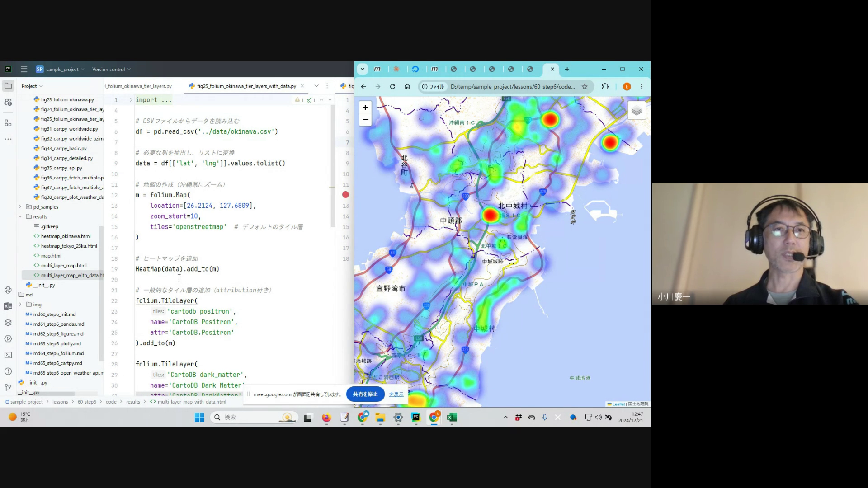
Task: Open the sample_project dropdown
Action: tap(62, 70)
